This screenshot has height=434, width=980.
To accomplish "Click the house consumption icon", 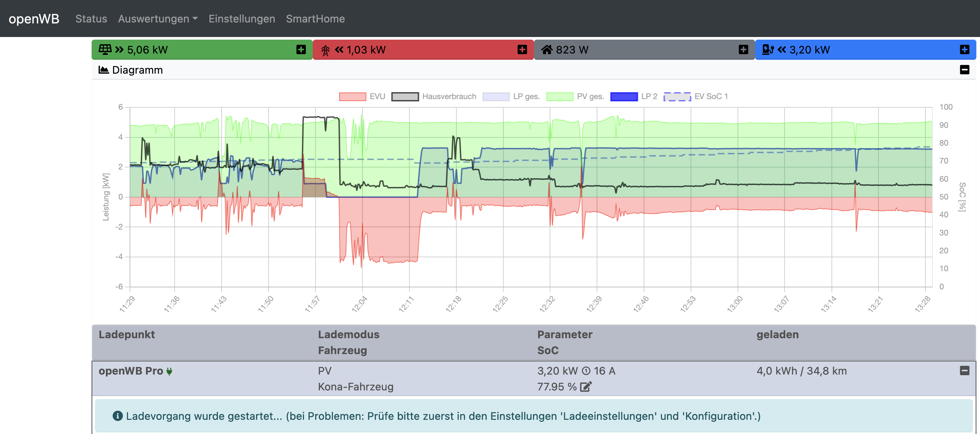I will coord(547,50).
